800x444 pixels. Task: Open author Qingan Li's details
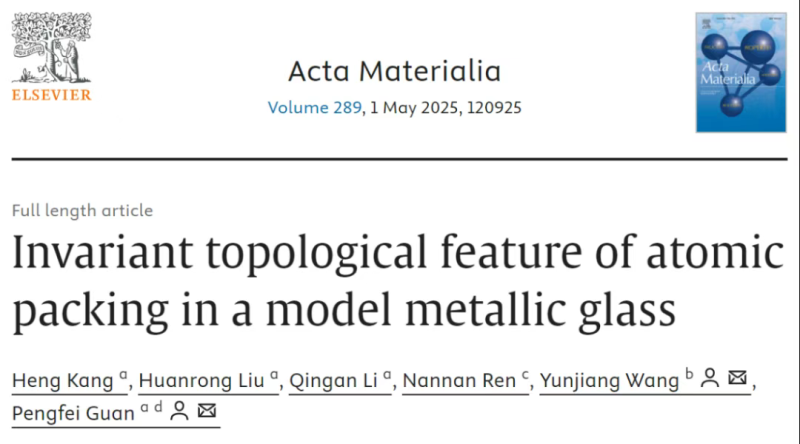pos(333,381)
